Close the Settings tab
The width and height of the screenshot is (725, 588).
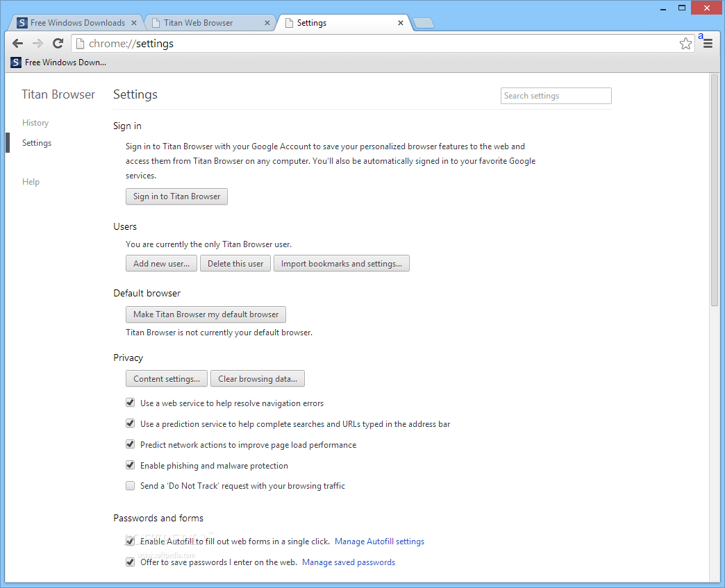[x=401, y=23]
